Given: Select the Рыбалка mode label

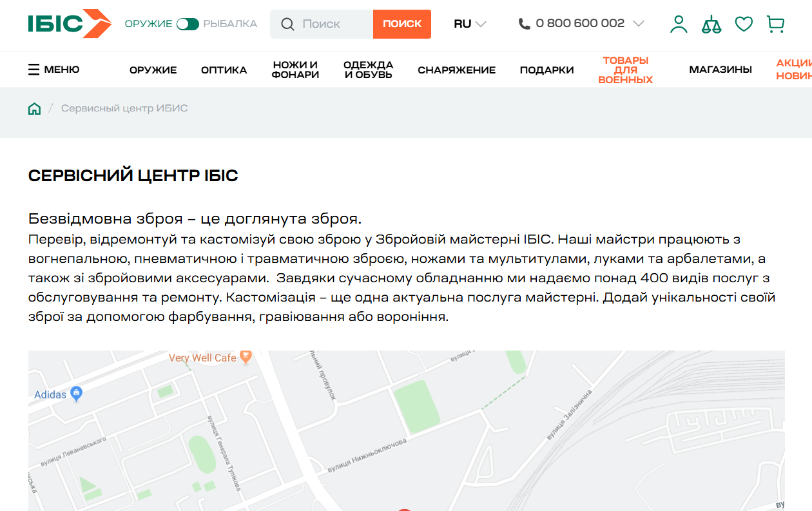Looking at the screenshot, I should (x=230, y=24).
